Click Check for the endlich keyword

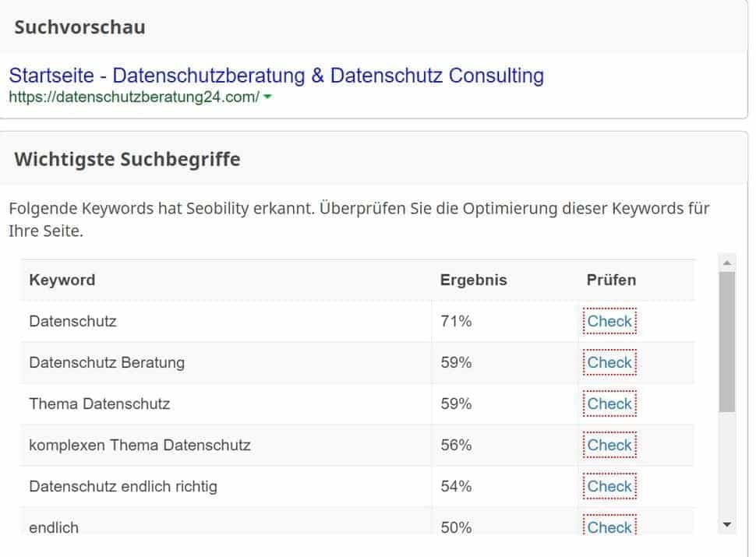609,527
